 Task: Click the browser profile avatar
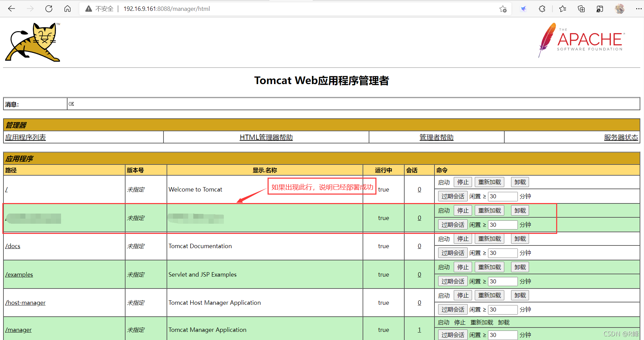coord(620,8)
